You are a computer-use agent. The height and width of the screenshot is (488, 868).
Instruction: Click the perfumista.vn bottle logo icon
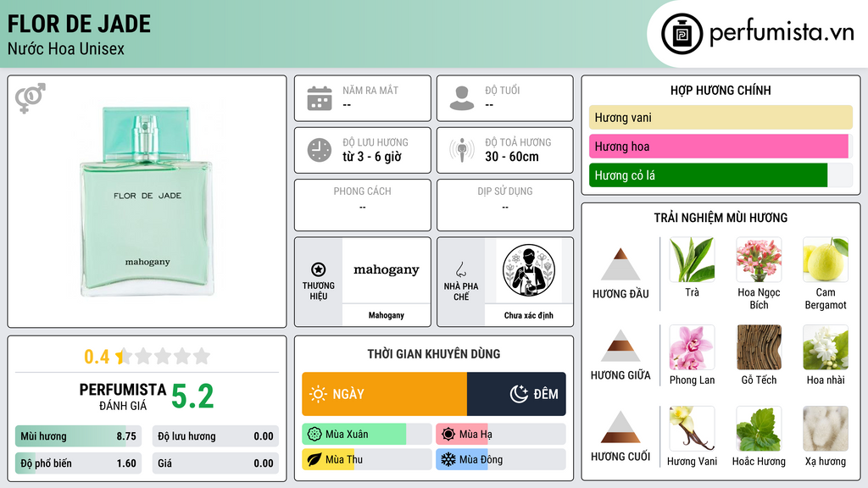[x=682, y=34]
